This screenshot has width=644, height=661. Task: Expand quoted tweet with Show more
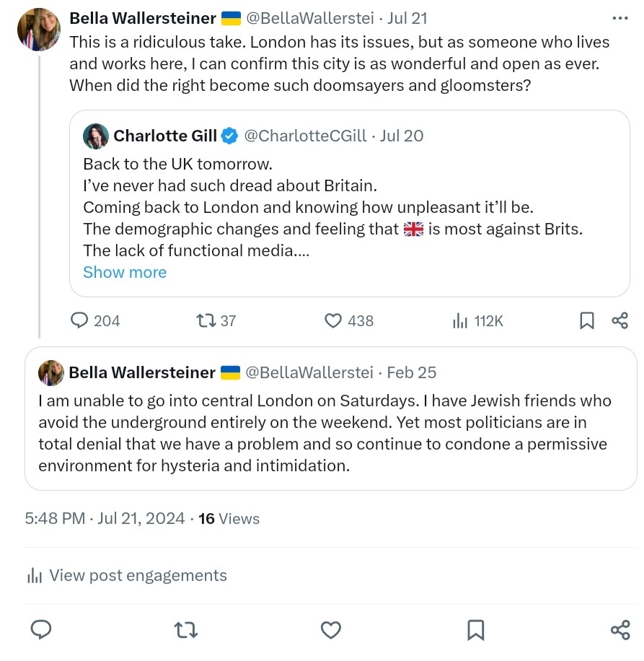tap(125, 272)
